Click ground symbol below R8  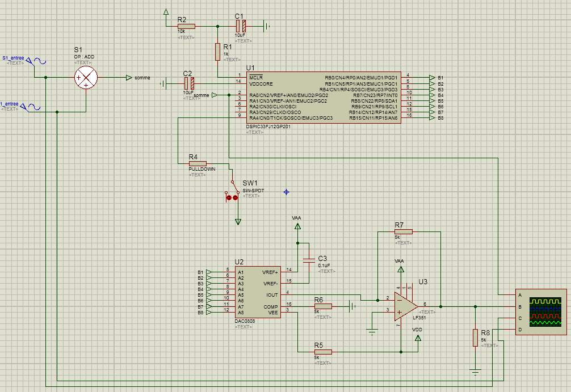(475, 372)
